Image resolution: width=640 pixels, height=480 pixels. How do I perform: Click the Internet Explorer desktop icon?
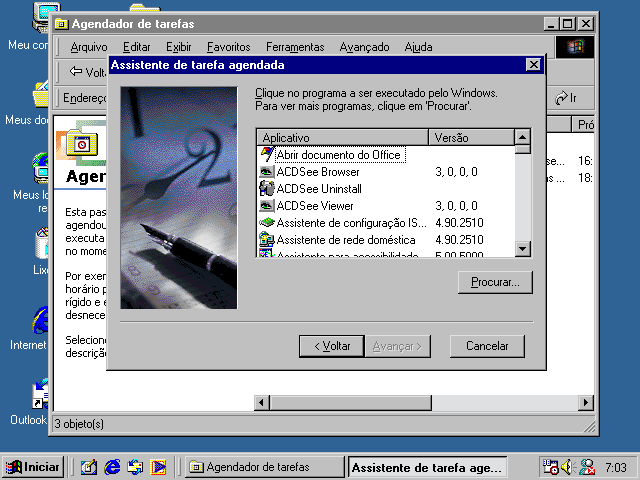tap(41, 320)
